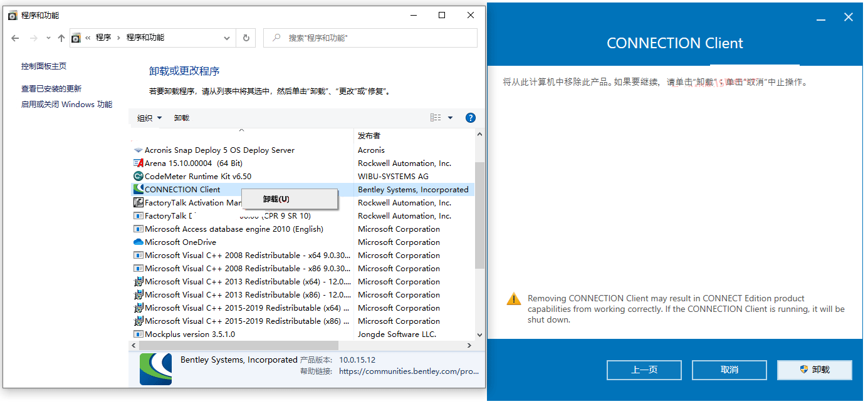Image resolution: width=868 pixels, height=404 pixels.
Task: Click the shield icon on the 卸载 button
Action: (804, 370)
